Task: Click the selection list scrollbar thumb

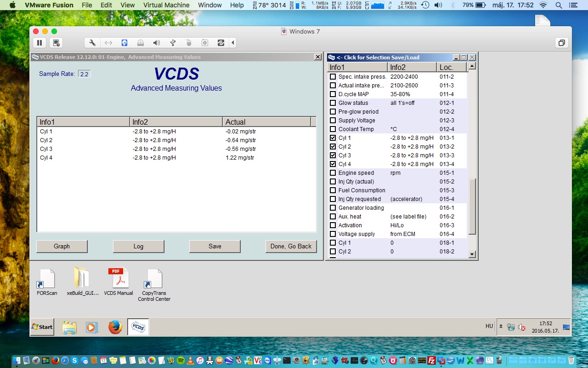Action: click(472, 207)
